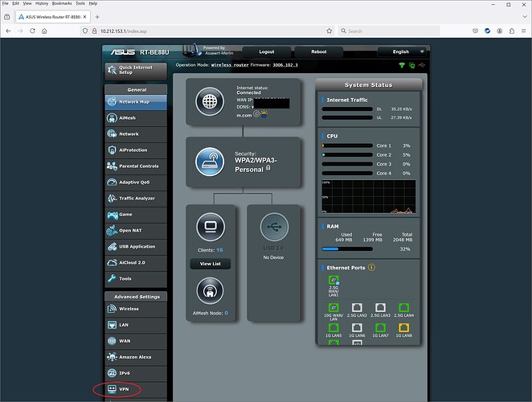Click the 10G WAN/LAN port icon
Image resolution: width=532 pixels, height=402 pixels.
point(334,308)
